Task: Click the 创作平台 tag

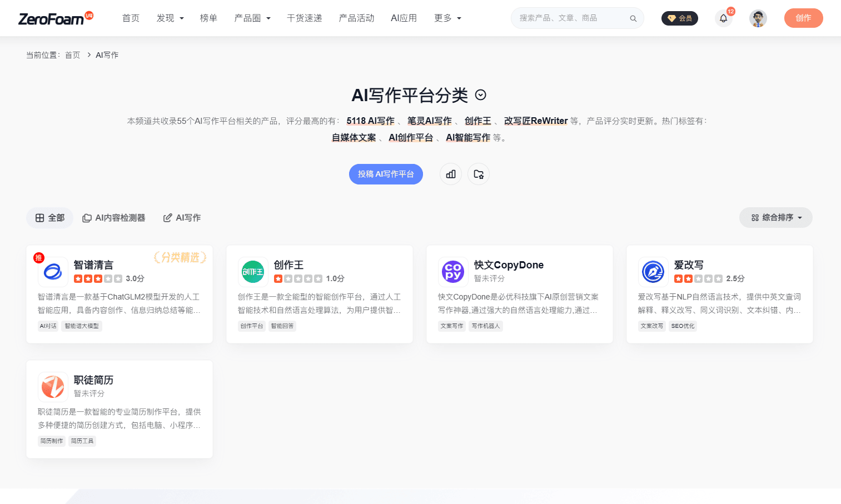Action: 252,326
